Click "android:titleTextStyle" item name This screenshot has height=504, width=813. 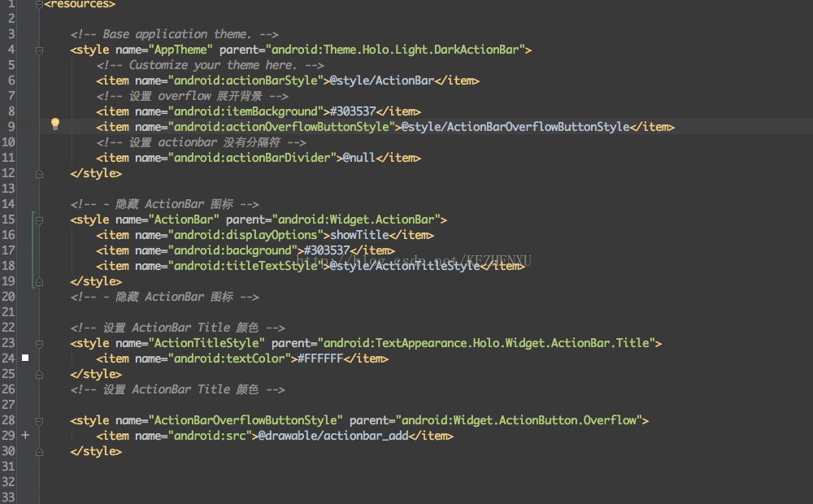[246, 266]
